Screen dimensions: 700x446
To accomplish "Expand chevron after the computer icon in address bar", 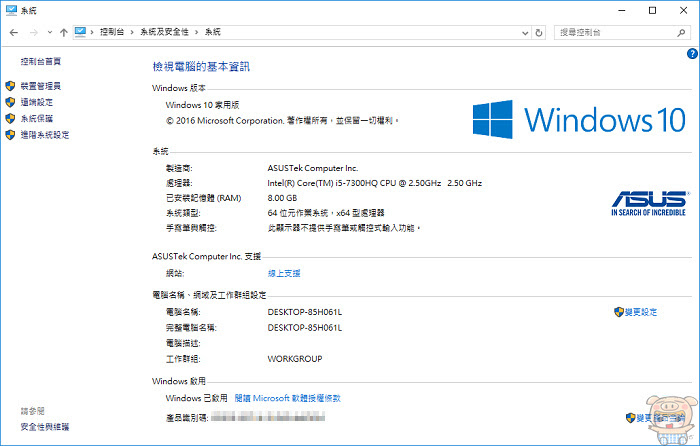I will pyautogui.click(x=92, y=32).
